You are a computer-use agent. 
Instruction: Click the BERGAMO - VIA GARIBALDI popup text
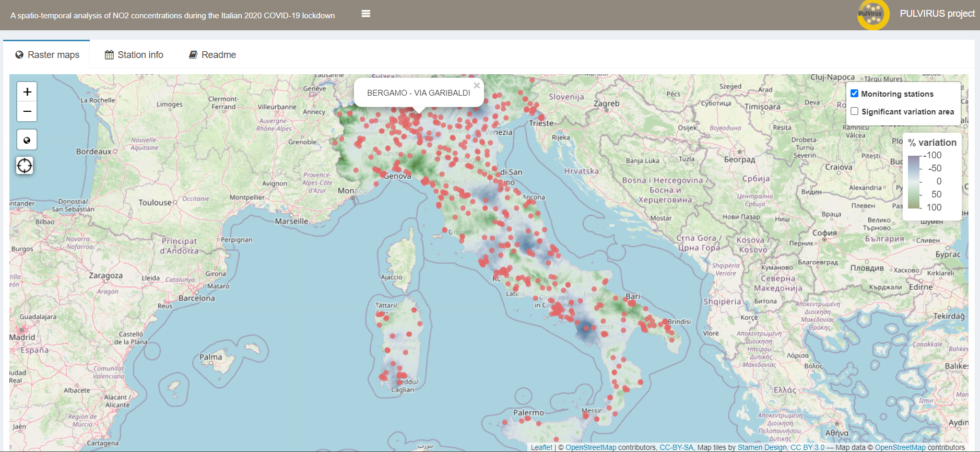point(419,93)
